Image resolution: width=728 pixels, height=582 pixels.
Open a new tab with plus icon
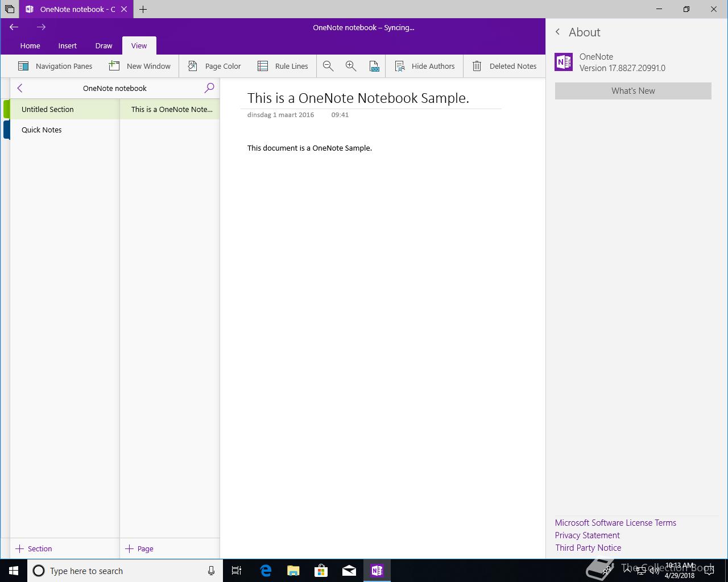tap(143, 9)
